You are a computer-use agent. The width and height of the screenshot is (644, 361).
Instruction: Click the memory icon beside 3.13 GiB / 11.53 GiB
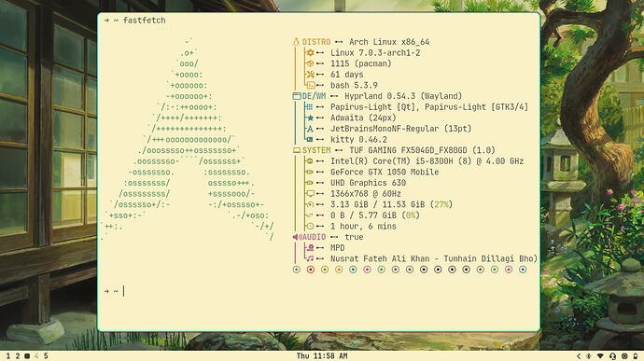[310, 204]
